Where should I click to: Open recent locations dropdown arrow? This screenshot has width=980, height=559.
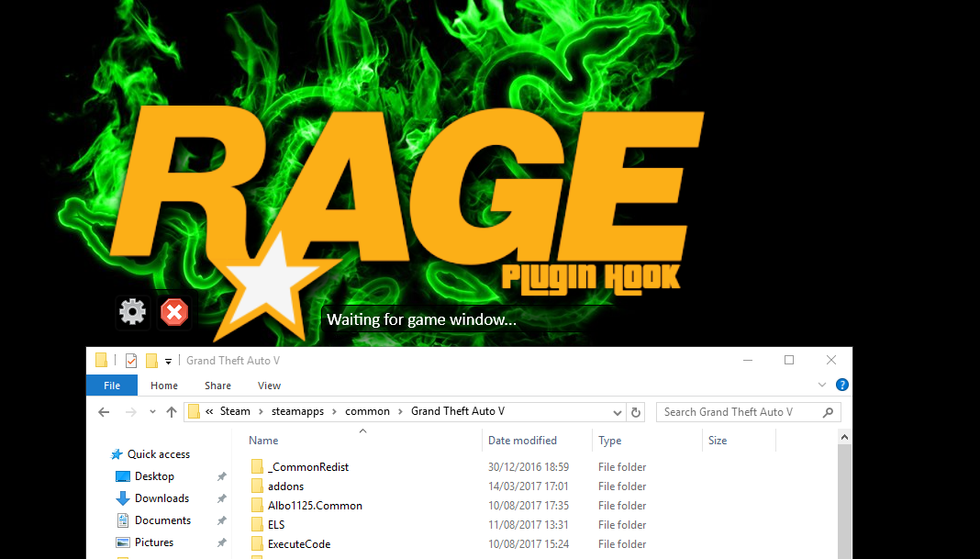click(x=152, y=411)
